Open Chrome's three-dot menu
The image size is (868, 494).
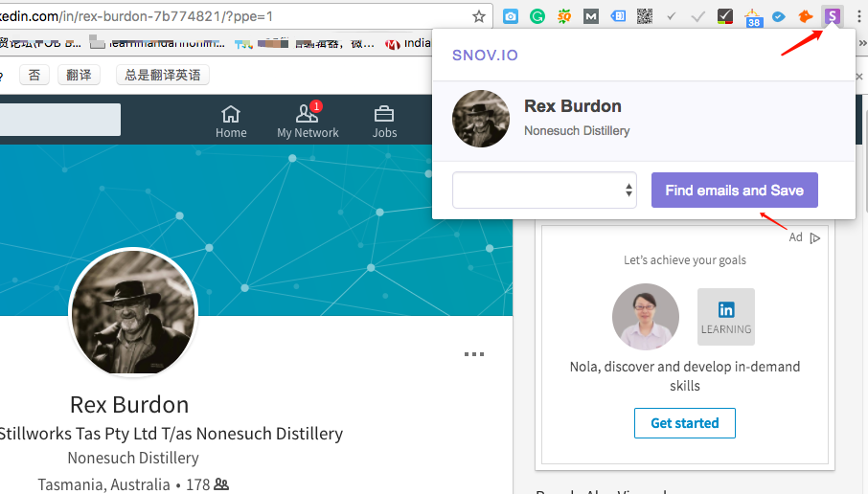[857, 16]
